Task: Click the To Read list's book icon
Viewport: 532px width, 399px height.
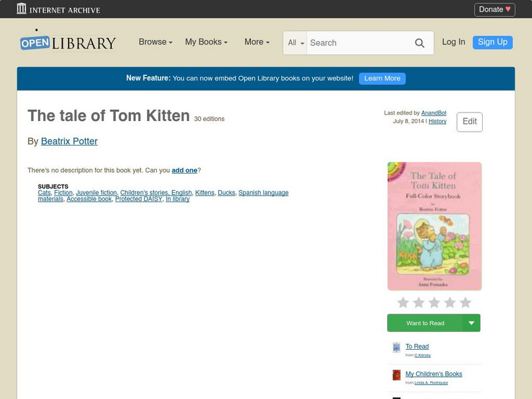Action: tap(395, 348)
